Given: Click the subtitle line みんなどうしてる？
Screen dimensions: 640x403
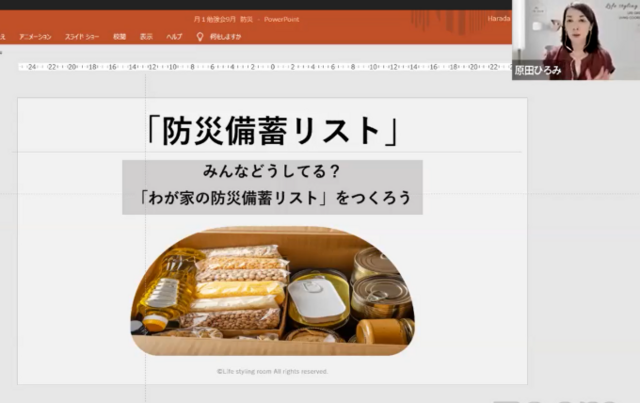Looking at the screenshot, I should [272, 172].
